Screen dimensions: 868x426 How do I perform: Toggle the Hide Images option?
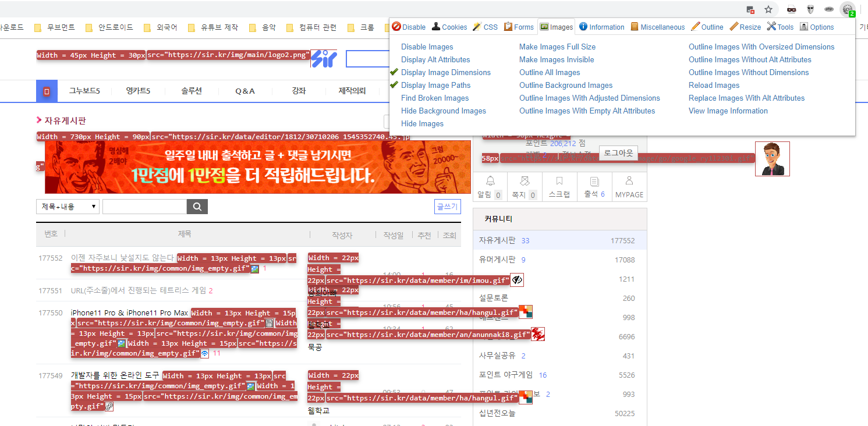422,123
